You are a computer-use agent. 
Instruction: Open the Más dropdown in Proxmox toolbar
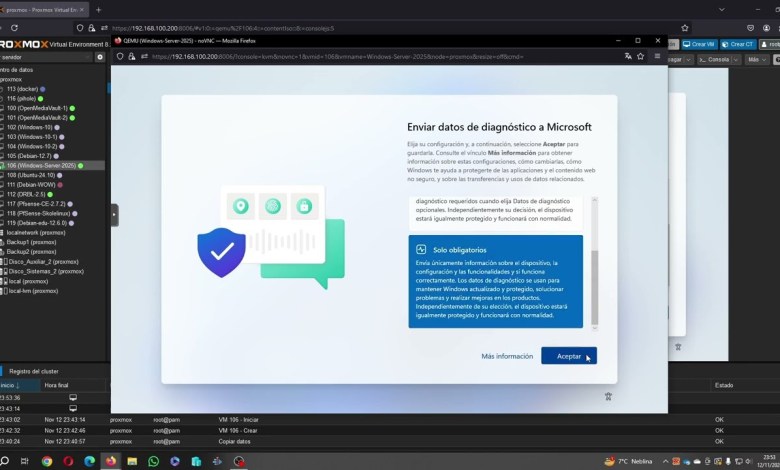tap(757, 59)
